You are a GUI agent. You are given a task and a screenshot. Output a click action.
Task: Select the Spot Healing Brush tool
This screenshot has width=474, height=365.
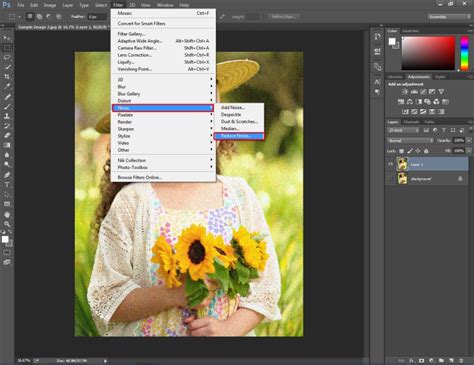[7, 97]
